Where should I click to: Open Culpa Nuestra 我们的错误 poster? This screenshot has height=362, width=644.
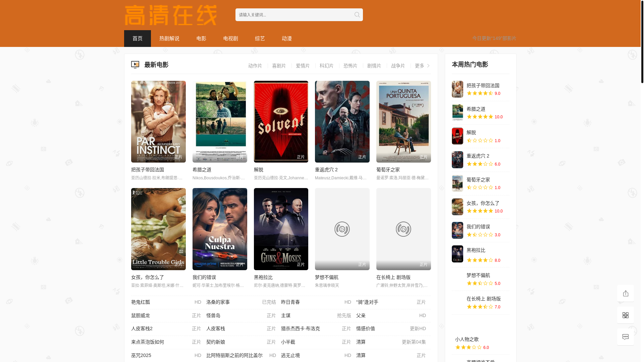tap(219, 229)
